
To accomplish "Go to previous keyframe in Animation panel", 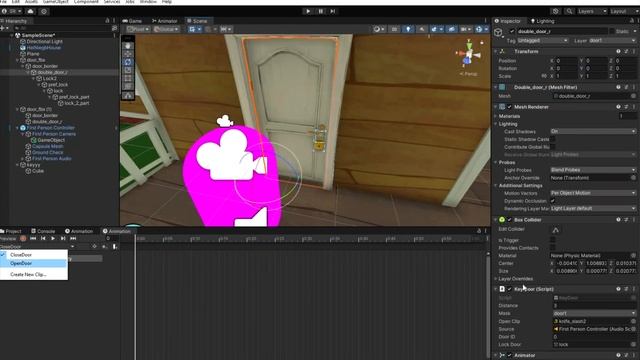I will [x=43, y=238].
